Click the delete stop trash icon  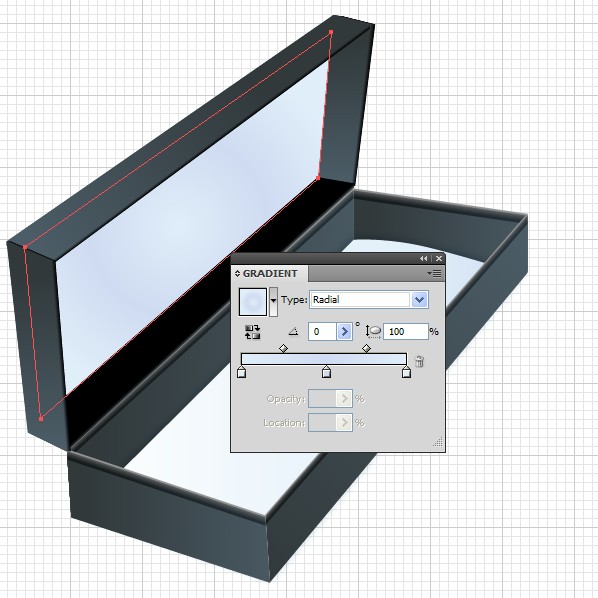point(419,361)
